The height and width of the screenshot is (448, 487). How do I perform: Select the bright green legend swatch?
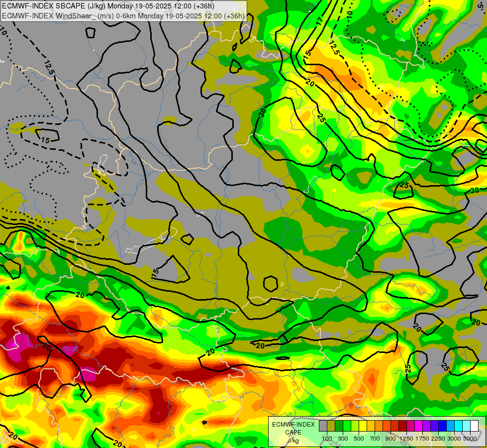pyautogui.click(x=347, y=426)
